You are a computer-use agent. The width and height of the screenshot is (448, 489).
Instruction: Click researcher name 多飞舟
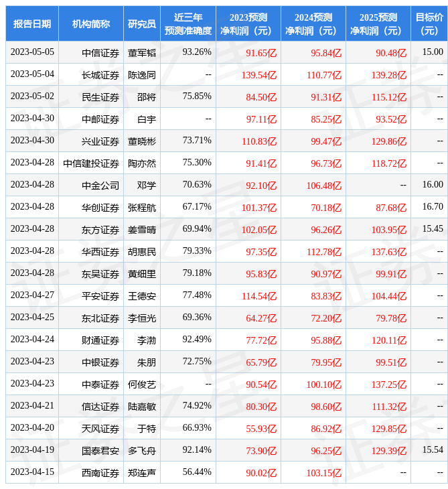point(142,451)
